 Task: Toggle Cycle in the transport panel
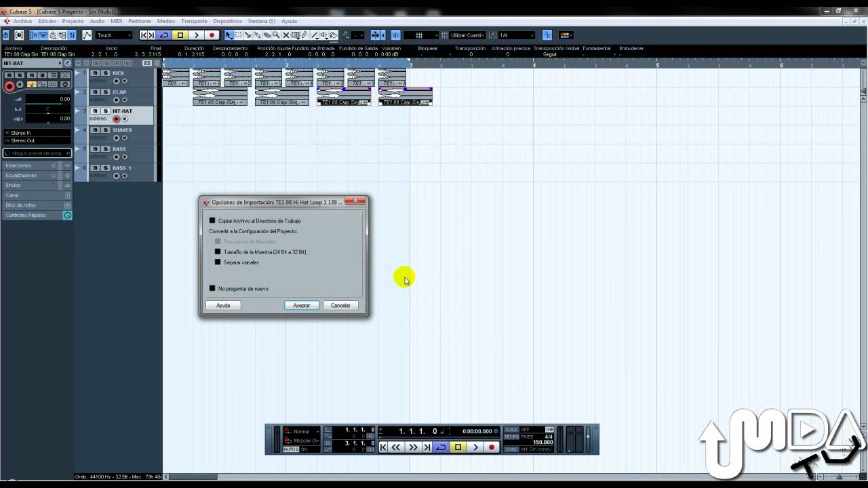click(x=441, y=447)
